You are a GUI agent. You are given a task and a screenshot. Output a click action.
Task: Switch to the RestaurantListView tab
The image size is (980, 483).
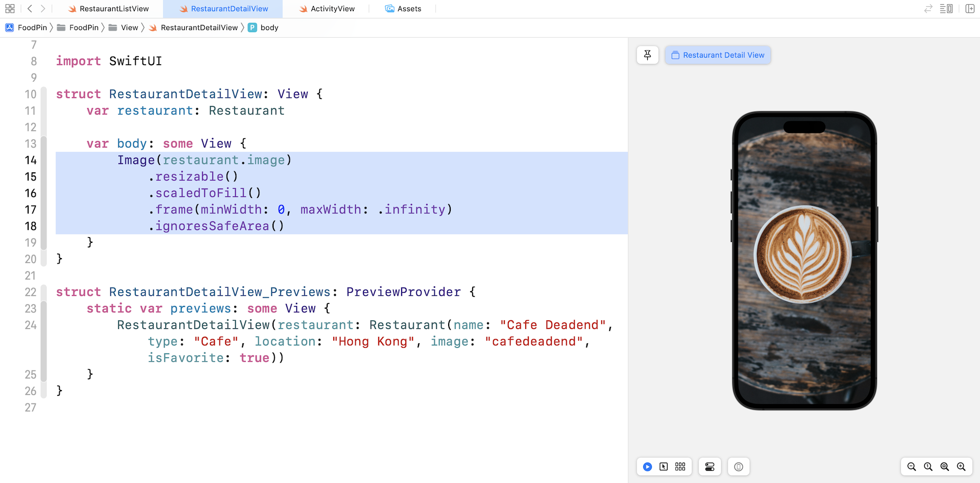click(109, 9)
